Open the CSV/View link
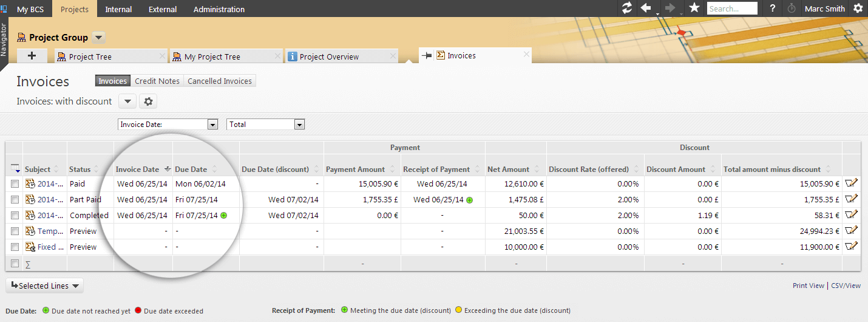This screenshot has width=868, height=322. (x=846, y=286)
